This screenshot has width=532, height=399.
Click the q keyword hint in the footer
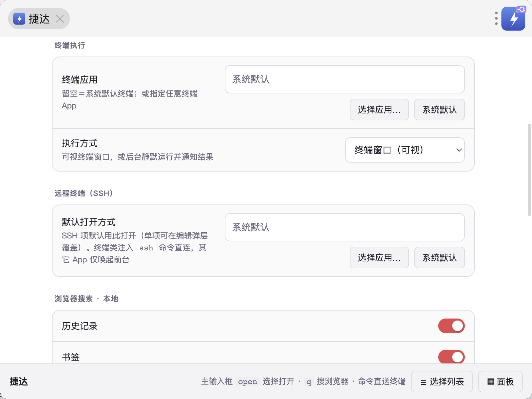tap(309, 381)
